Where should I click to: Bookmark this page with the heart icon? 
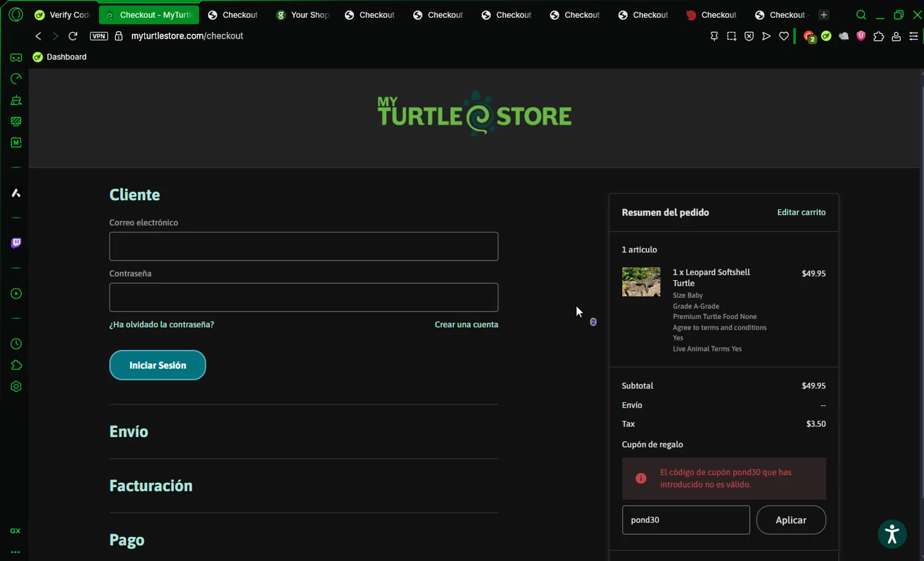click(784, 36)
